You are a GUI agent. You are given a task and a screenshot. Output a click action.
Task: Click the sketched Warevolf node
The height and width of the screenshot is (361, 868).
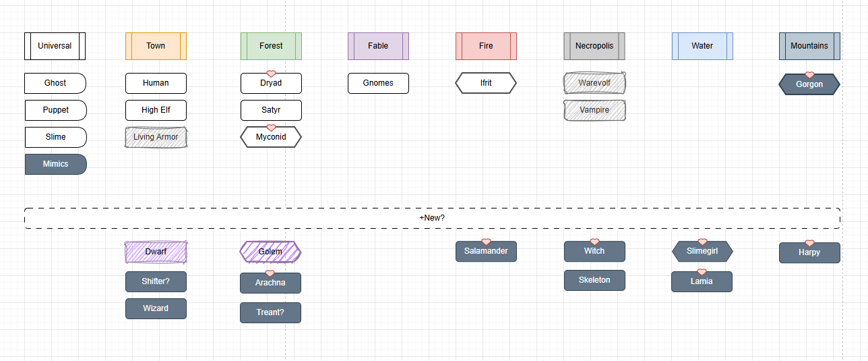(594, 83)
